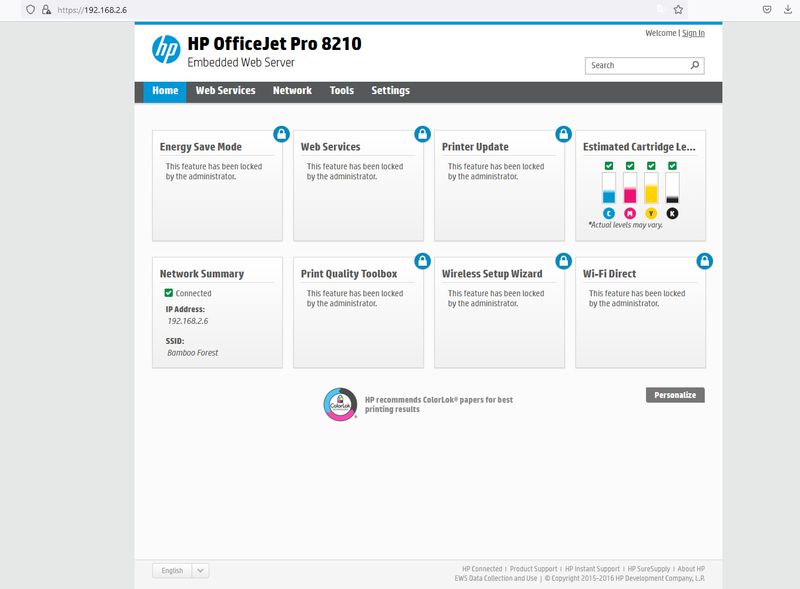
Task: Click the Personalize button
Action: point(675,395)
